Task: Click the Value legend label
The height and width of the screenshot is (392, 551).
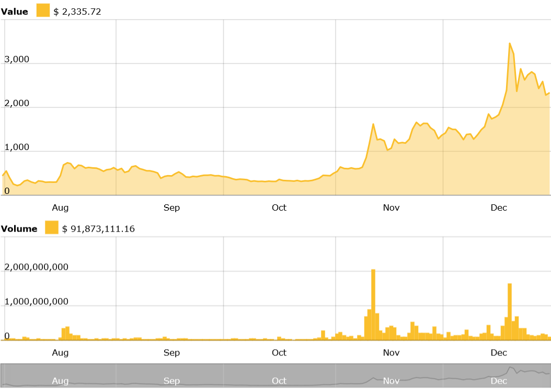Action: (15, 11)
